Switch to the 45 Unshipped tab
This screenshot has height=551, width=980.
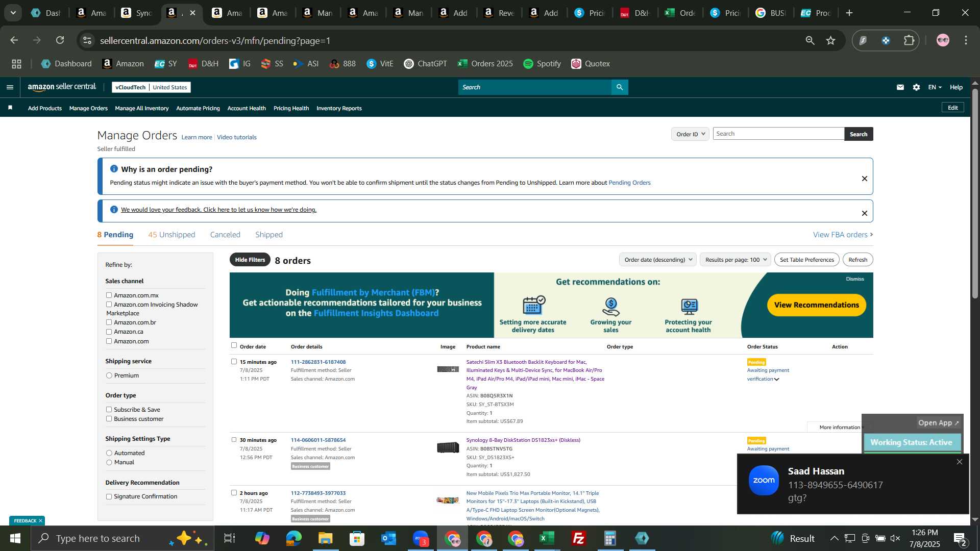(171, 235)
